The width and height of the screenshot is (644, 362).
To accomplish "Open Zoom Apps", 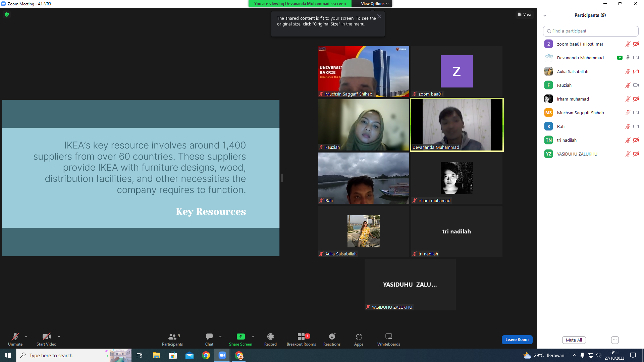I will point(359,339).
